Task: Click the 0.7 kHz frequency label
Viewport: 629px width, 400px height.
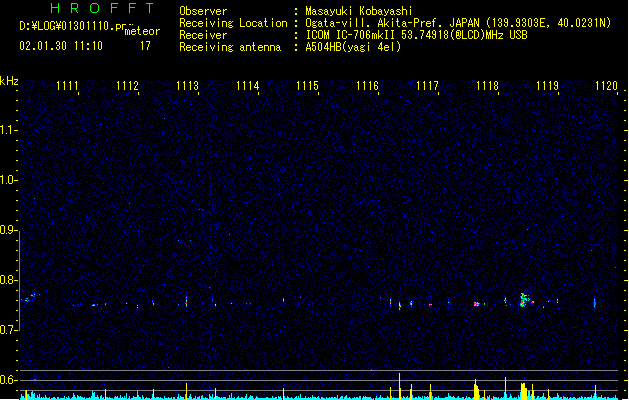Action: [8, 330]
